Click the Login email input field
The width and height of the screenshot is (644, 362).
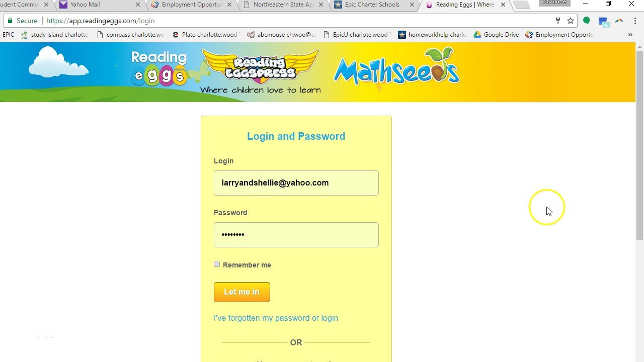click(x=296, y=183)
